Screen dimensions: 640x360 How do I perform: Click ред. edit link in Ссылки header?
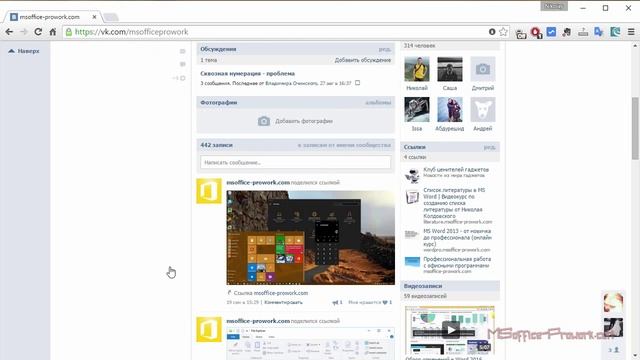[489, 147]
